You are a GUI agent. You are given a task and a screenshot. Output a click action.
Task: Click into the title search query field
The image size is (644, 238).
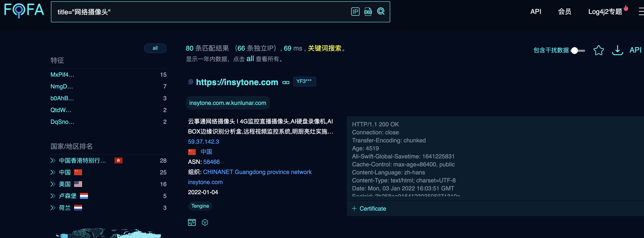click(x=200, y=12)
